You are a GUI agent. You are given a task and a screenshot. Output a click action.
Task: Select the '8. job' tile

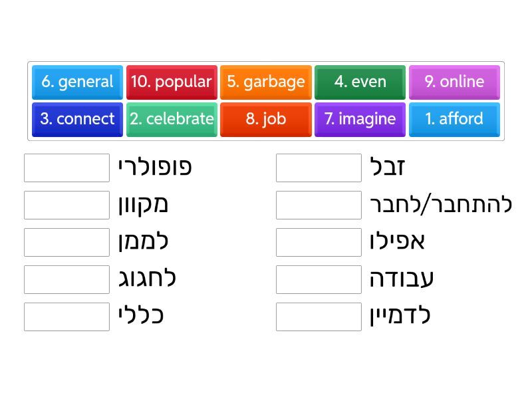266,119
